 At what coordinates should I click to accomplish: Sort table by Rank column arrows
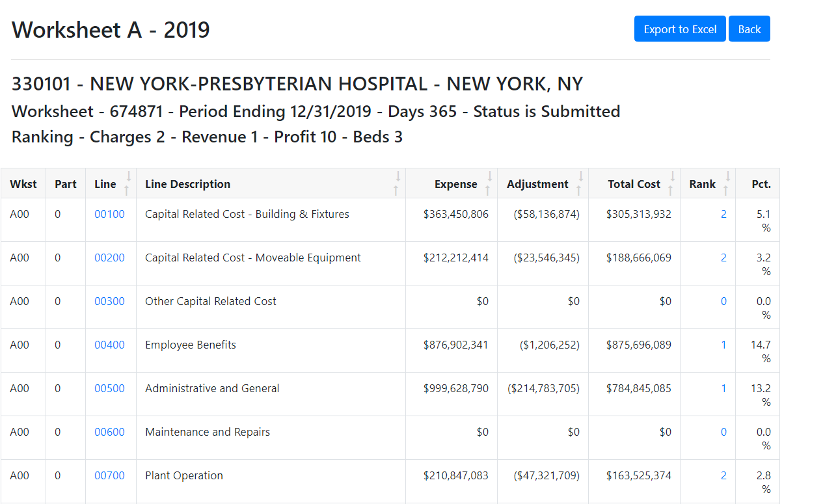727,183
